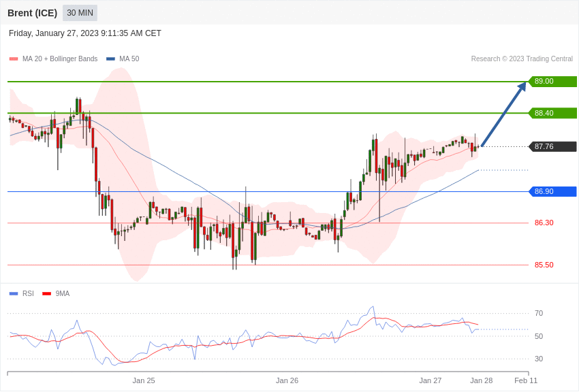Image resolution: width=579 pixels, height=392 pixels.
Task: Click the 89.00 resistance price tag
Action: [553, 81]
